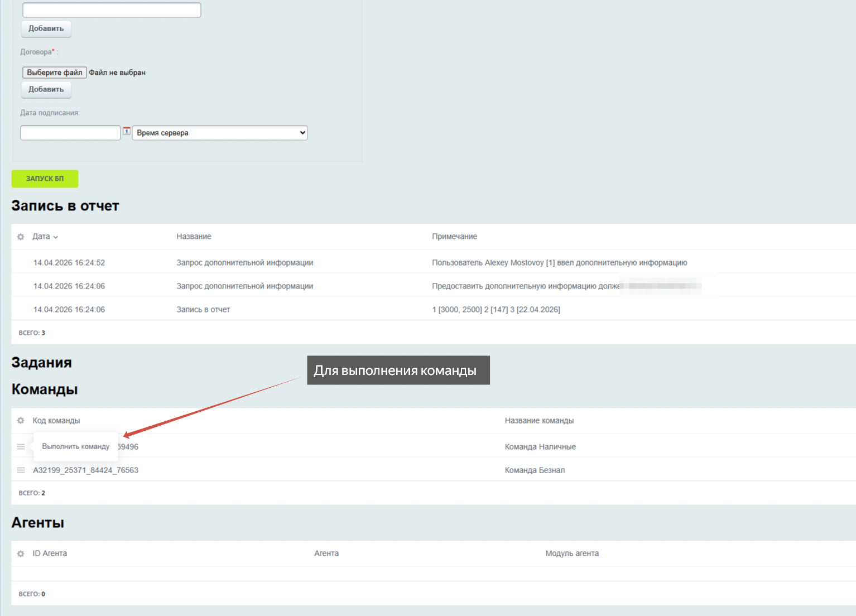The image size is (856, 616).
Task: Open settings gear of the Команды table
Action: (21, 421)
